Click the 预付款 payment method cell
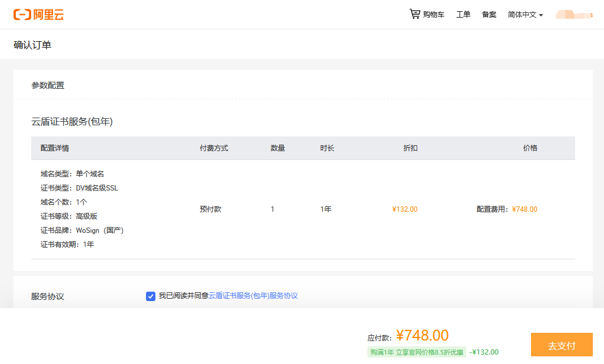The image size is (604, 364). [x=210, y=209]
